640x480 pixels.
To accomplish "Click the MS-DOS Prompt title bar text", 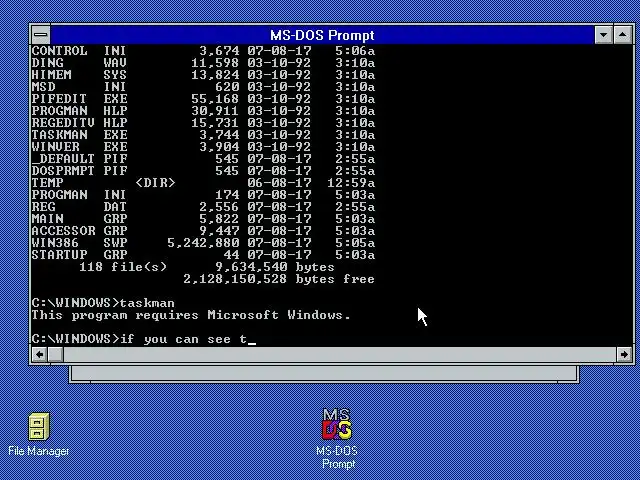I will click(322, 35).
